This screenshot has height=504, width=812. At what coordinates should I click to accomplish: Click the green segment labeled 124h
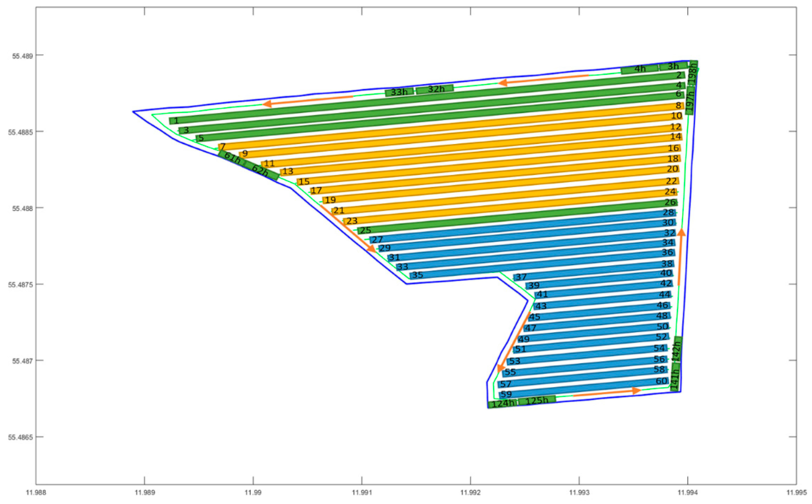(x=502, y=404)
